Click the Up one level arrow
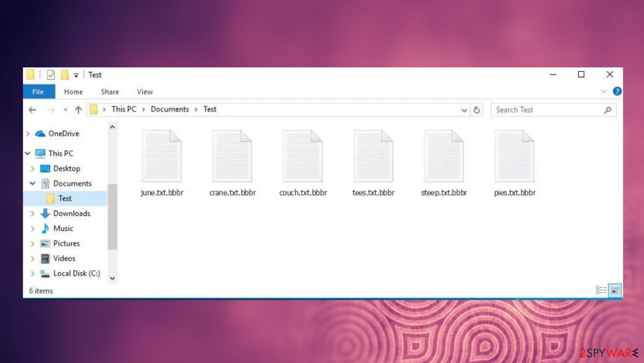This screenshot has width=644, height=363. pyautogui.click(x=78, y=110)
